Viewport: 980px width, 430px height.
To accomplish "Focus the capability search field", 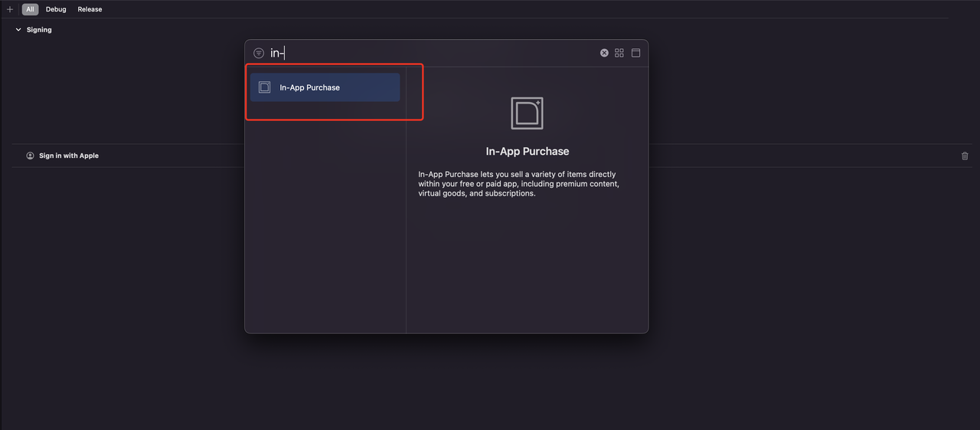I will [x=433, y=53].
